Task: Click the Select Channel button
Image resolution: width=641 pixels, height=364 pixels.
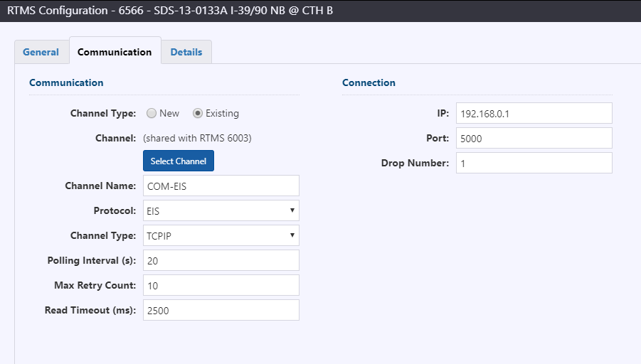Action: [179, 161]
